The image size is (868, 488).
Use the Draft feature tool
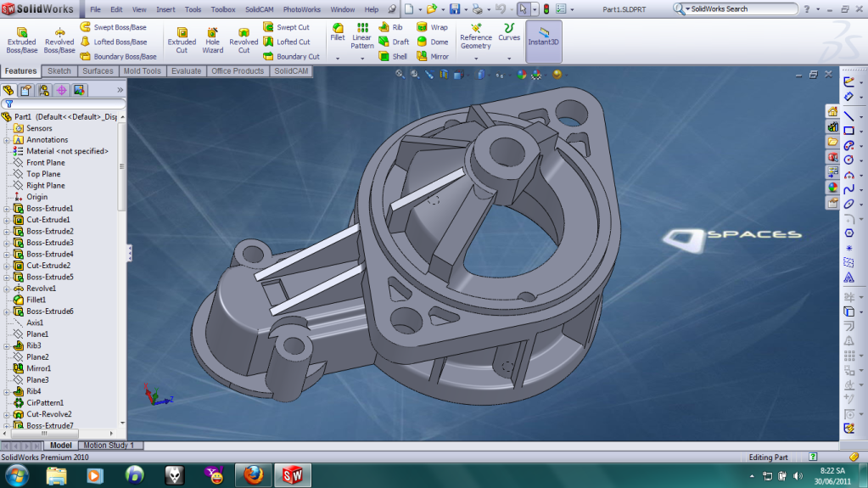(x=395, y=42)
